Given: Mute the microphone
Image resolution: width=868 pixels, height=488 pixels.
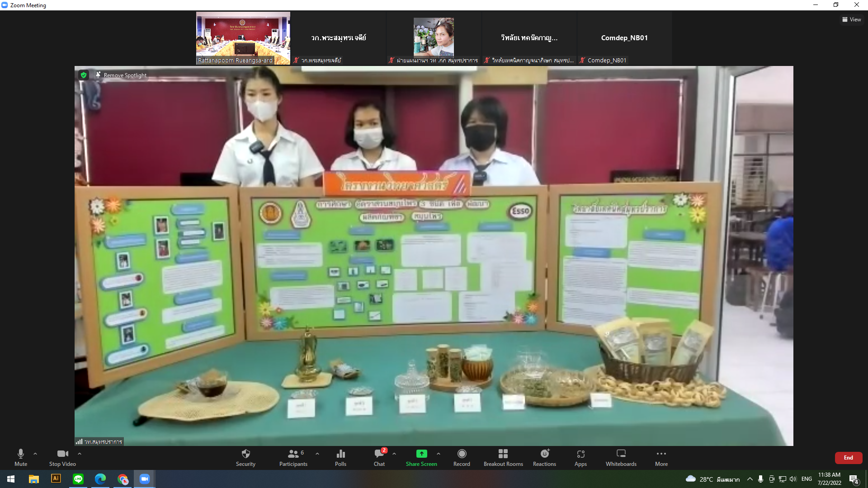Looking at the screenshot, I should [21, 458].
